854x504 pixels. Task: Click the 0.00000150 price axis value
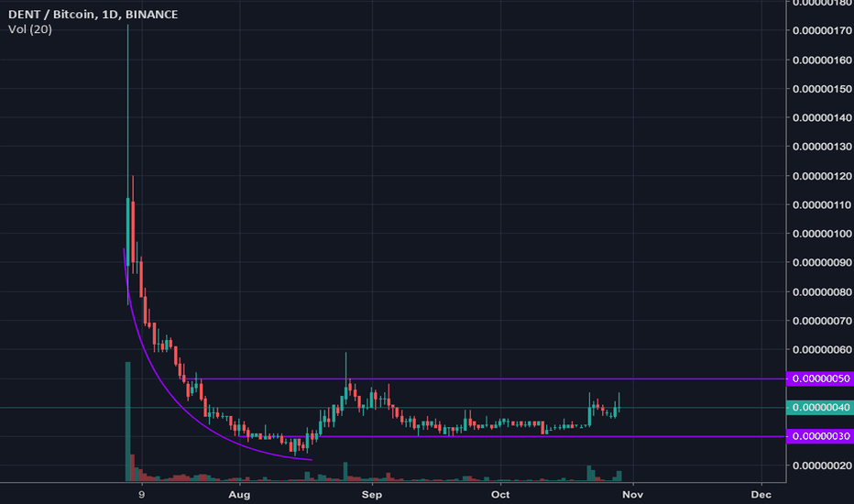pyautogui.click(x=822, y=89)
